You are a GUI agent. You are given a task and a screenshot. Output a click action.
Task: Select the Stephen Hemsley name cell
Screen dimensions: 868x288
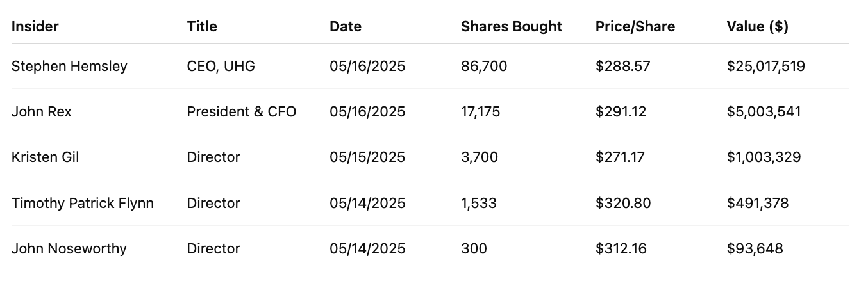click(x=69, y=67)
